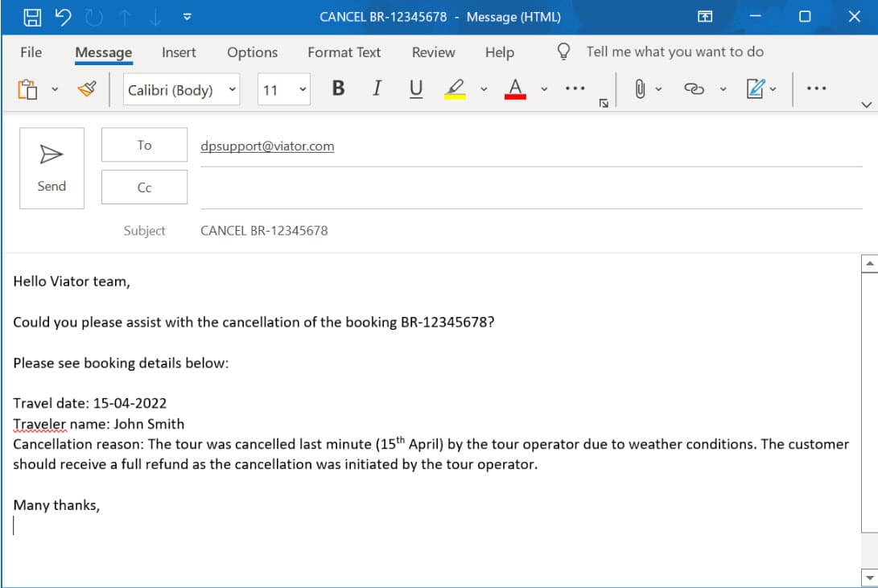The image size is (878, 588).
Task: Save the message with the floppy disk icon
Action: click(x=32, y=17)
